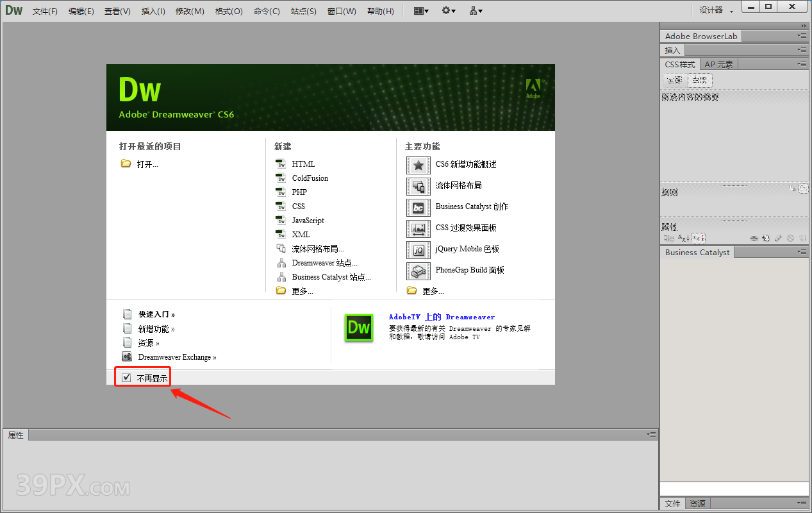Open the Extend Dreamweaver gear dropdown
This screenshot has height=513, width=812.
(449, 11)
